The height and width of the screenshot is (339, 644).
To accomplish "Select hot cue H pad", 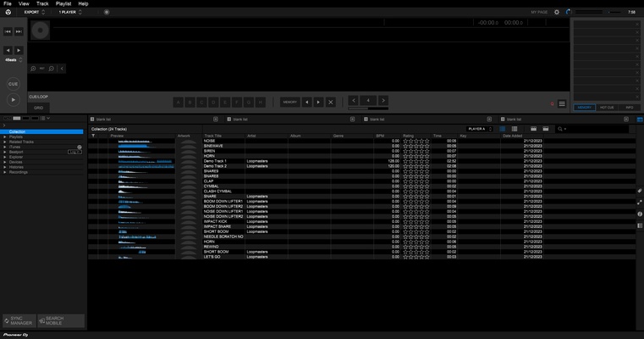I will [x=260, y=102].
